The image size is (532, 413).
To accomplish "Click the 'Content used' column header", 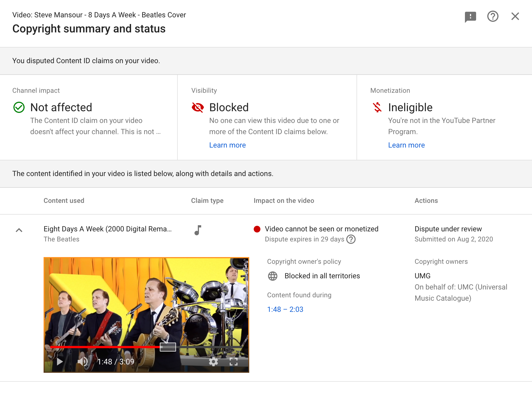I will pyautogui.click(x=64, y=201).
